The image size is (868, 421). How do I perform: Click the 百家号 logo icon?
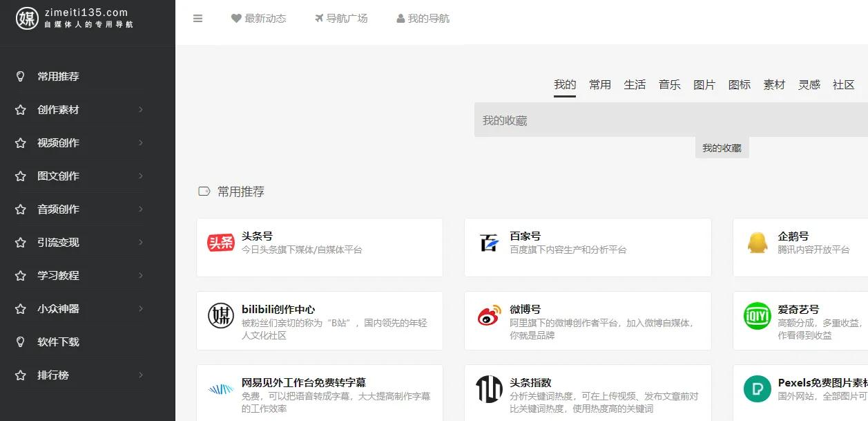tap(489, 243)
